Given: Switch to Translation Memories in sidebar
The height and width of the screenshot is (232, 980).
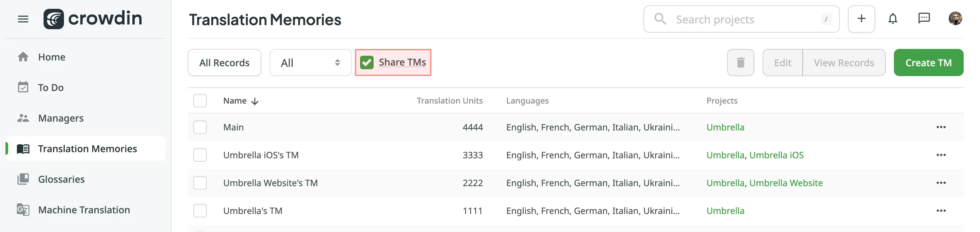Looking at the screenshot, I should point(87,148).
